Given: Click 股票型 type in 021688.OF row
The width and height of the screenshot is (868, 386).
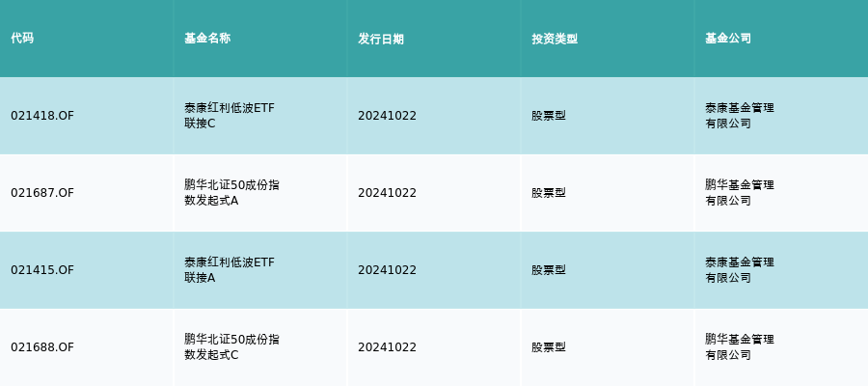Looking at the screenshot, I should click(x=549, y=347).
